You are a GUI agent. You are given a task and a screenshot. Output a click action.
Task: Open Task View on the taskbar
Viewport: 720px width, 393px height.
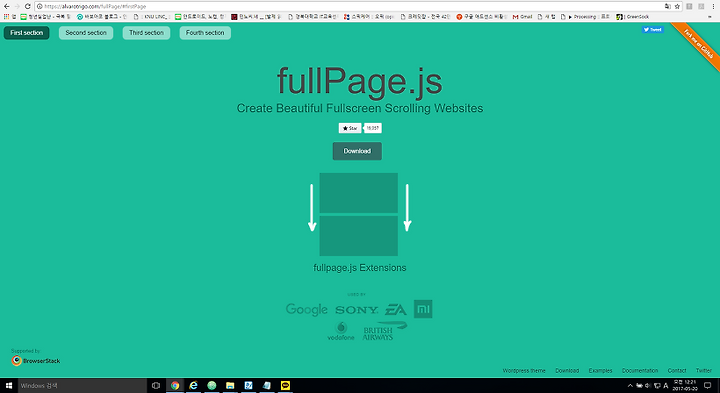click(x=156, y=386)
